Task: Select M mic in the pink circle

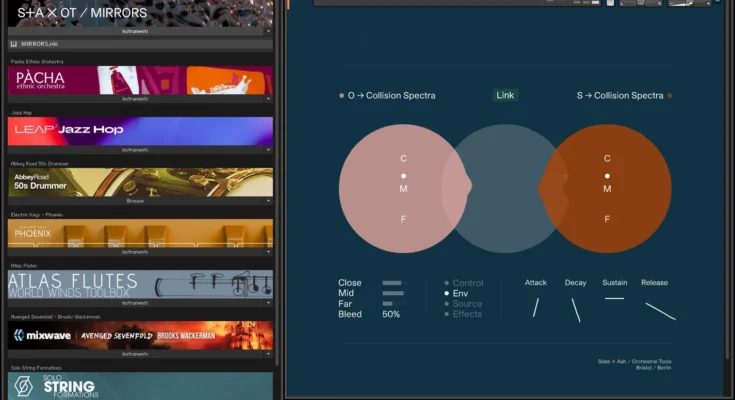Action: [x=403, y=189]
